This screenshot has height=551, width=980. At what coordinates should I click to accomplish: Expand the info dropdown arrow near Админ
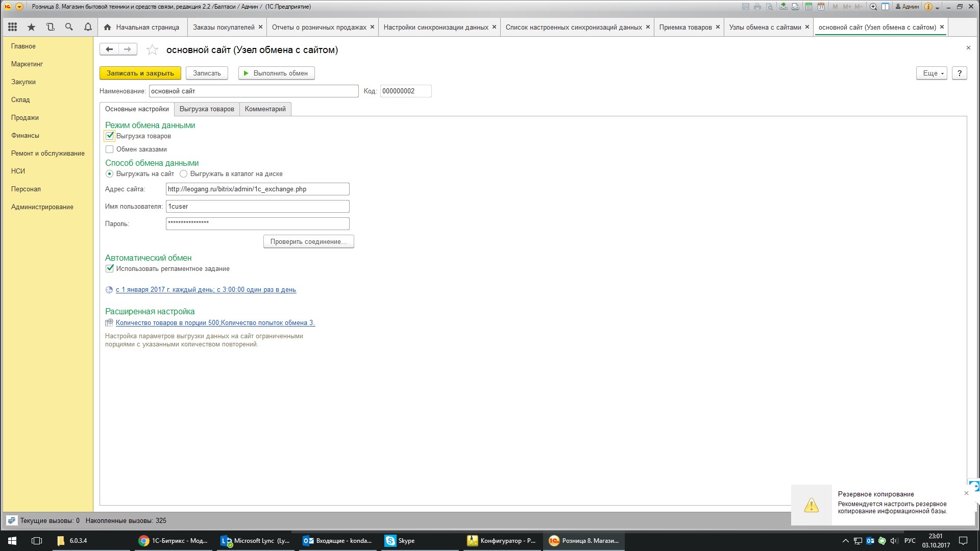click(938, 7)
